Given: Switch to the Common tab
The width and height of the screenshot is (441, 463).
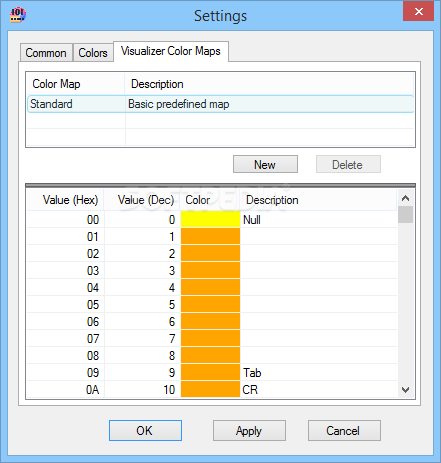Looking at the screenshot, I should pos(46,53).
